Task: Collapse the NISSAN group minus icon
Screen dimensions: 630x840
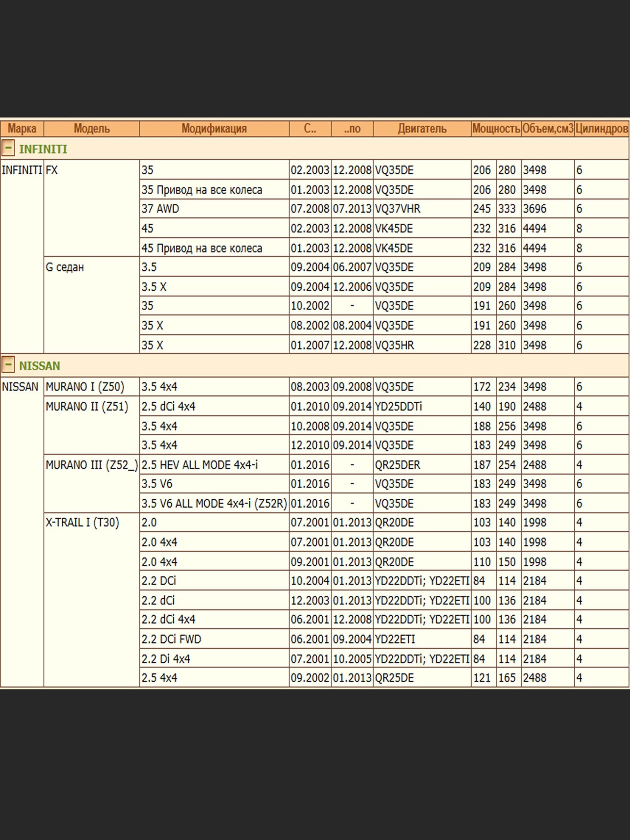Action: [x=8, y=364]
